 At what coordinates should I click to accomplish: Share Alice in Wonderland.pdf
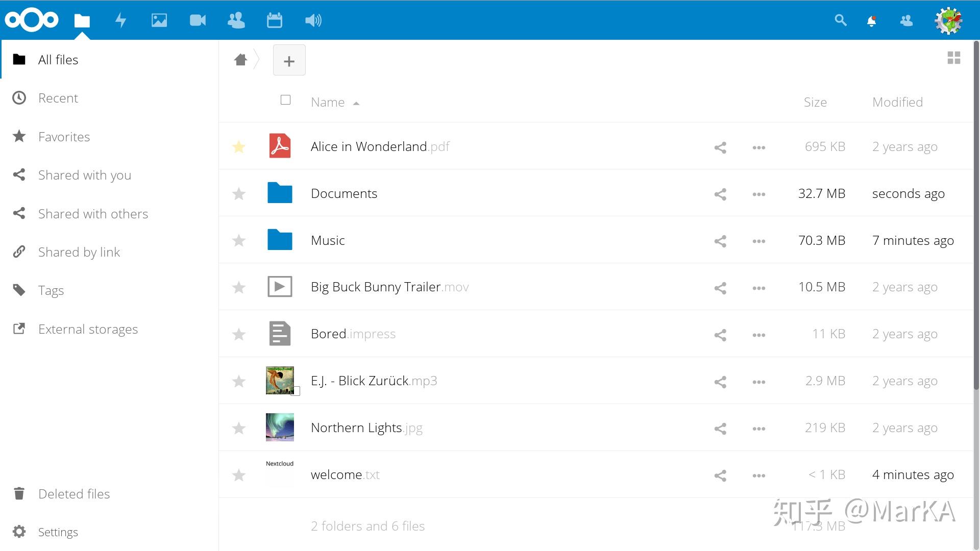coord(720,147)
